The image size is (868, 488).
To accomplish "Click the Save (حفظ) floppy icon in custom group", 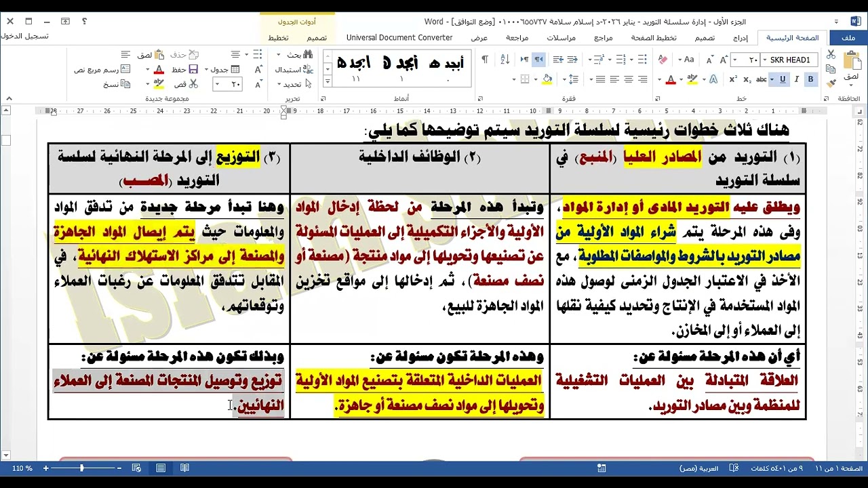I will 193,69.
